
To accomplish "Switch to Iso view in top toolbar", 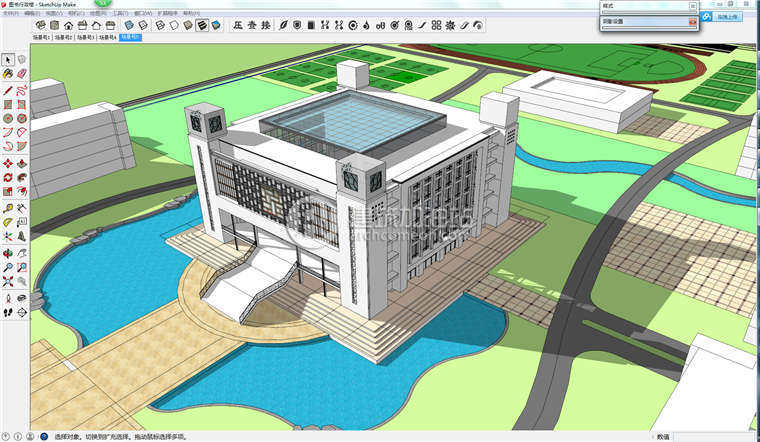I will (x=41, y=25).
